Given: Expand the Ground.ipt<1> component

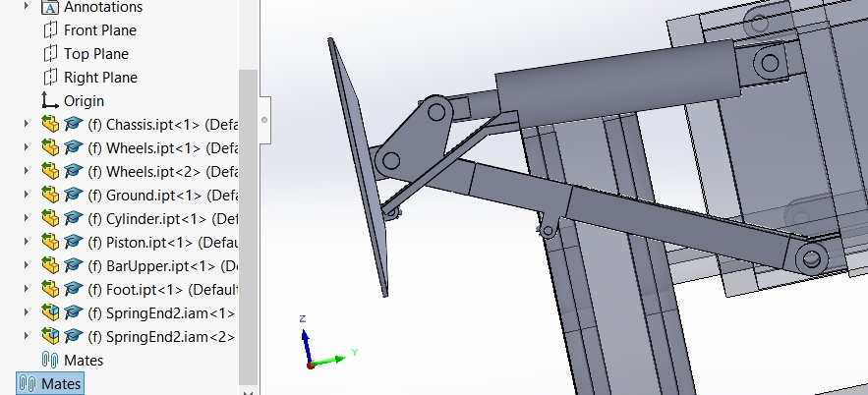Looking at the screenshot, I should [x=26, y=195].
